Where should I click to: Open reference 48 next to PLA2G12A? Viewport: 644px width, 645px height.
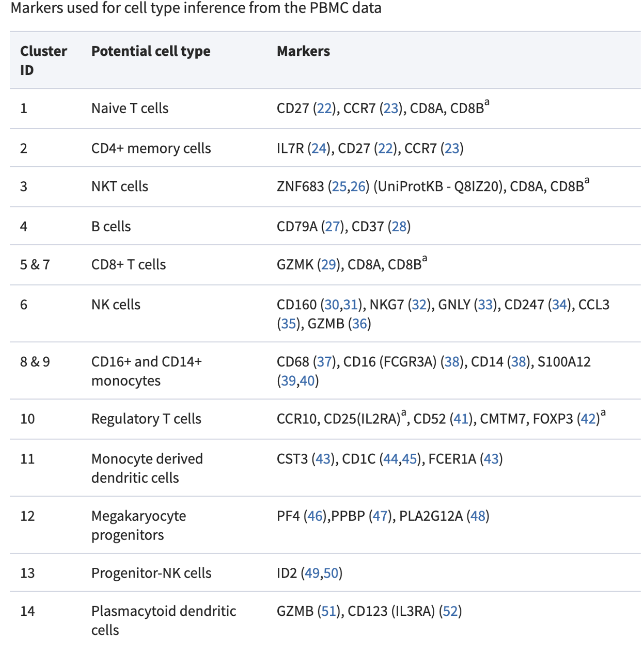coord(478,516)
